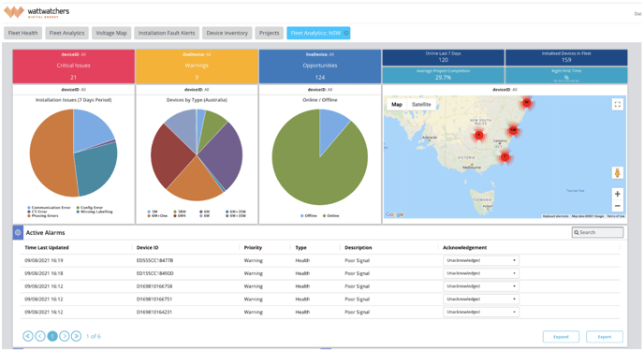Viewport: 644px width, 351px height.
Task: Toggle Online legend item
Action: 330,215
